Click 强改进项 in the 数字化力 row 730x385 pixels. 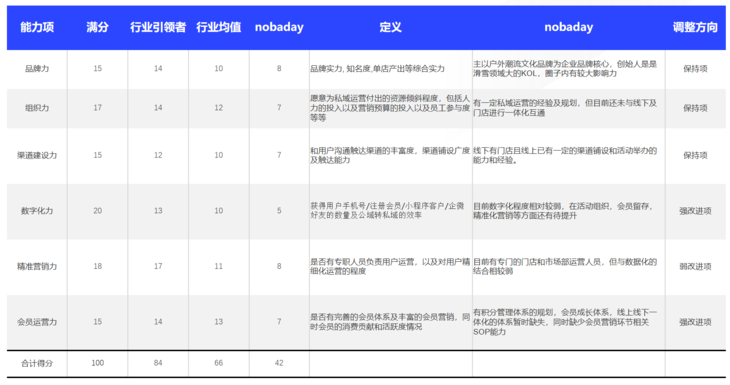tap(695, 211)
